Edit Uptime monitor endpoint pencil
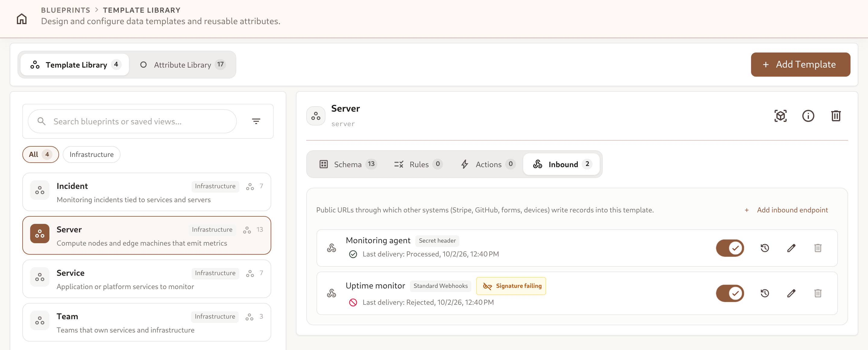This screenshot has height=350, width=868. tap(791, 293)
